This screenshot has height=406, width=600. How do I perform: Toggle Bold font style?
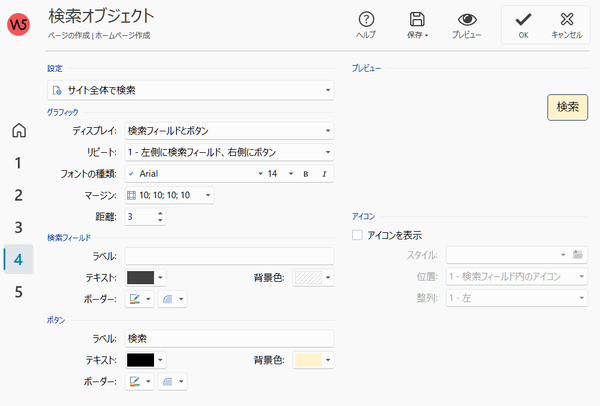click(x=306, y=174)
